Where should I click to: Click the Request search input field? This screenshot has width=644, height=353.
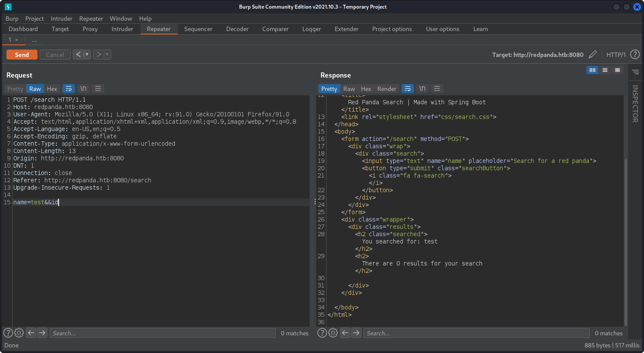[162, 333]
